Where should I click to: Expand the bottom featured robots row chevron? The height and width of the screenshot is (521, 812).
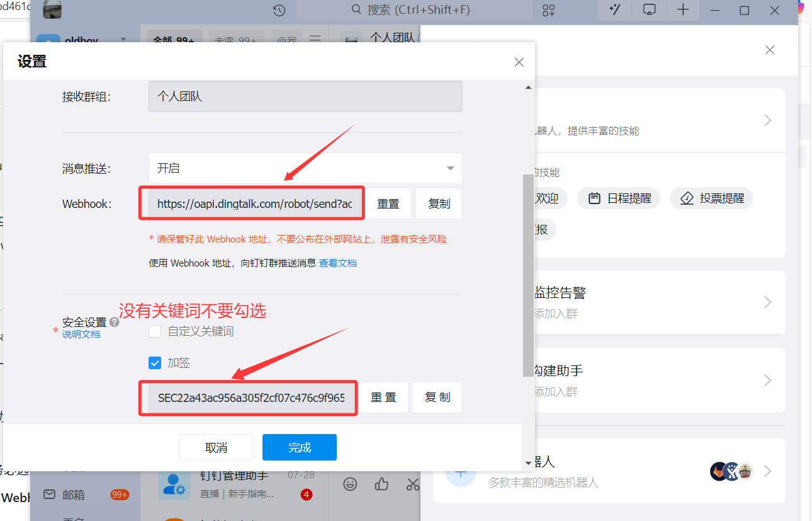[x=768, y=471]
